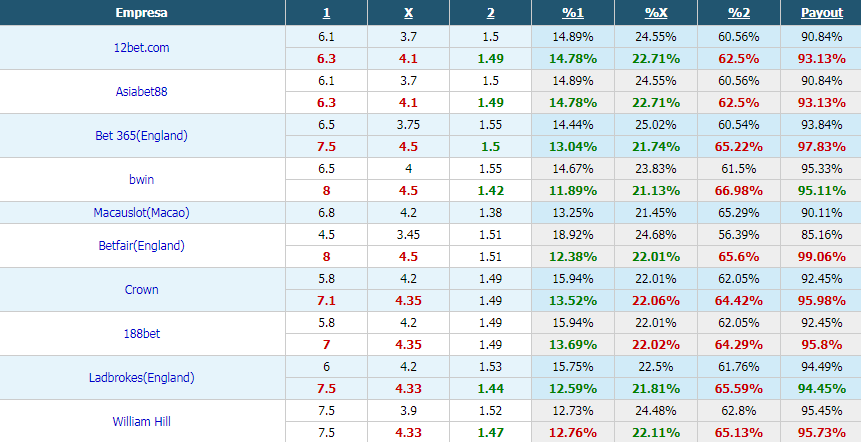Sort table by Payout column header
The image size is (861, 442).
[x=821, y=13]
